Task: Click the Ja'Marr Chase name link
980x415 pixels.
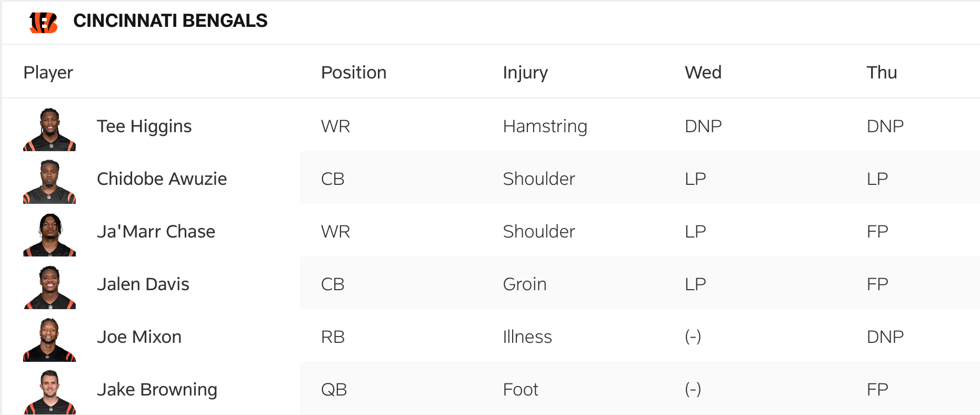Action: (156, 232)
